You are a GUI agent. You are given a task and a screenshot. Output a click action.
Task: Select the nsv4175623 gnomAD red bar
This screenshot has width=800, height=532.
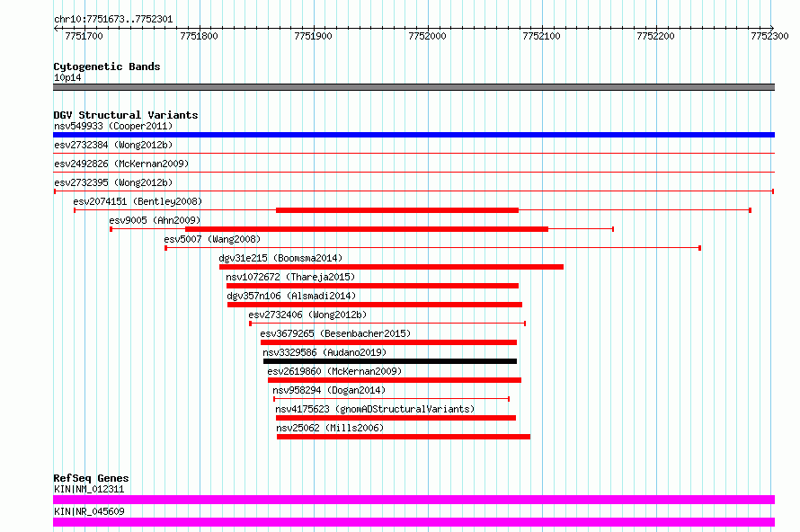click(x=396, y=418)
